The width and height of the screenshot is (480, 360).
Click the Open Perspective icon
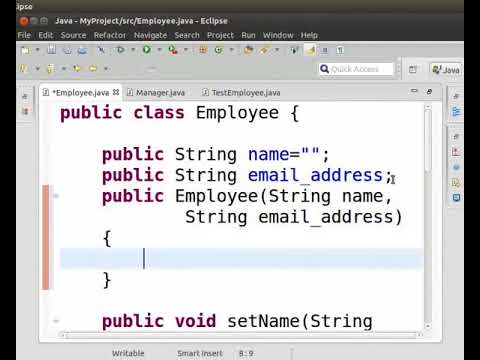(x=413, y=69)
